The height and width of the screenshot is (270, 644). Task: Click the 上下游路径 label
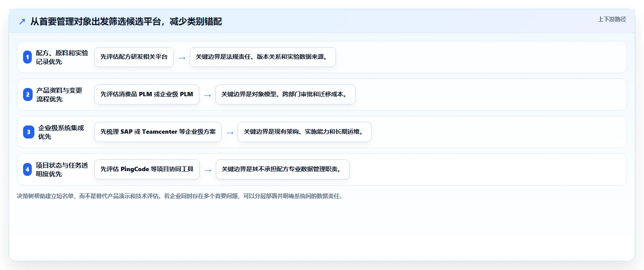tap(612, 19)
